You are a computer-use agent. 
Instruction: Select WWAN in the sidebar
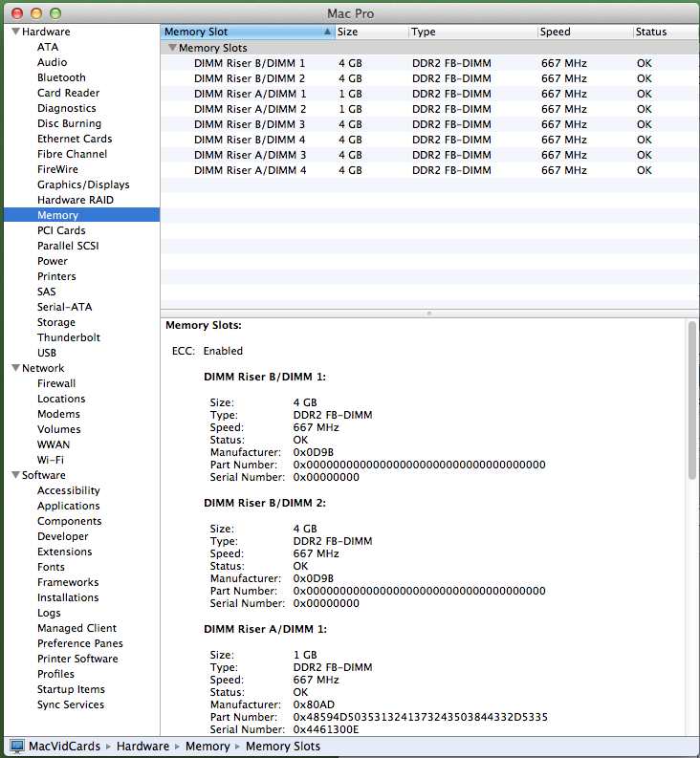(x=54, y=444)
